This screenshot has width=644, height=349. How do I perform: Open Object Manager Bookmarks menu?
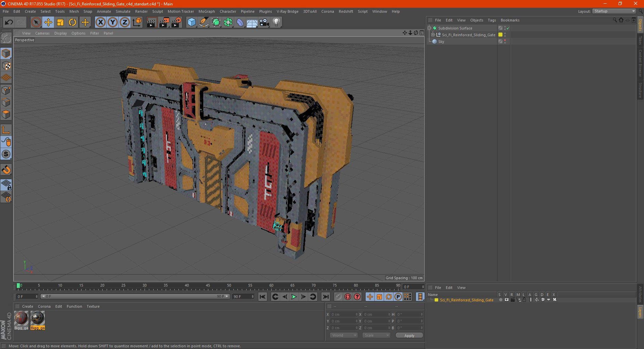click(510, 20)
